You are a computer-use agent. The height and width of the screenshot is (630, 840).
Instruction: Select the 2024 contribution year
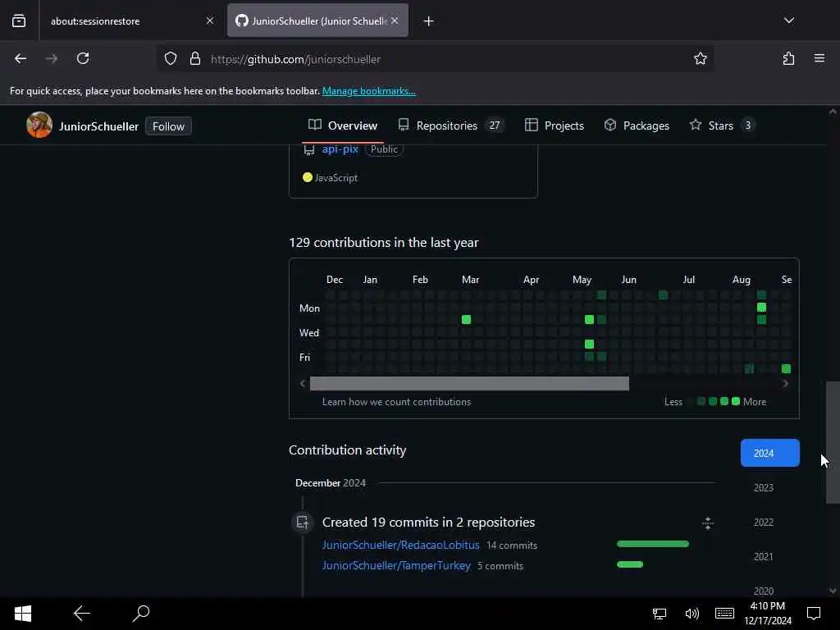pyautogui.click(x=769, y=453)
